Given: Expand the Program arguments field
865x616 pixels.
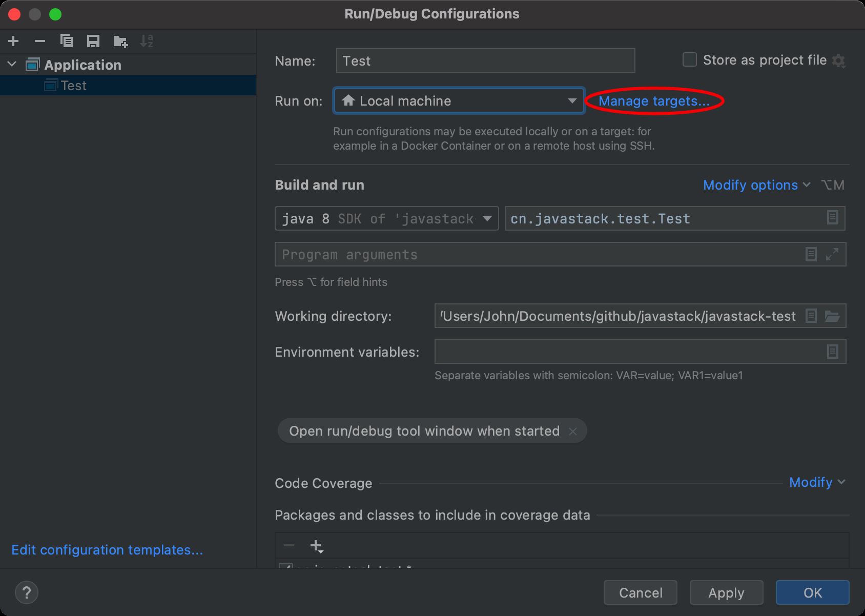Looking at the screenshot, I should click(x=832, y=254).
